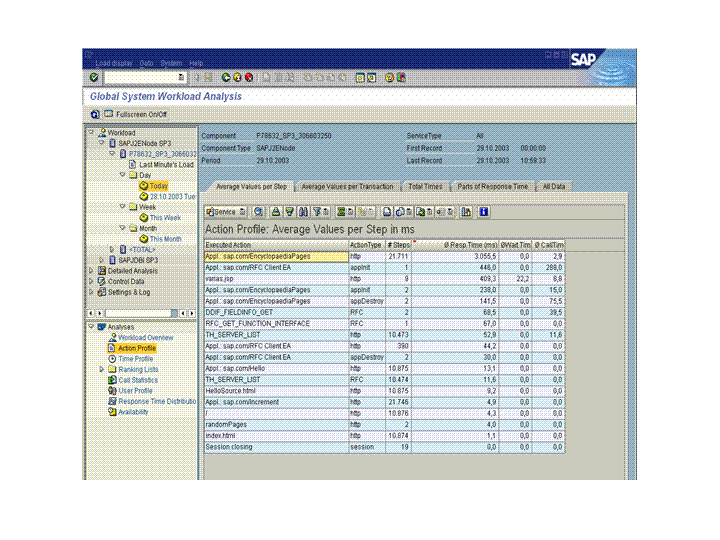Screen dimensions: 720x540
Task: Open Response Time Distribution analysis
Action: tap(157, 400)
